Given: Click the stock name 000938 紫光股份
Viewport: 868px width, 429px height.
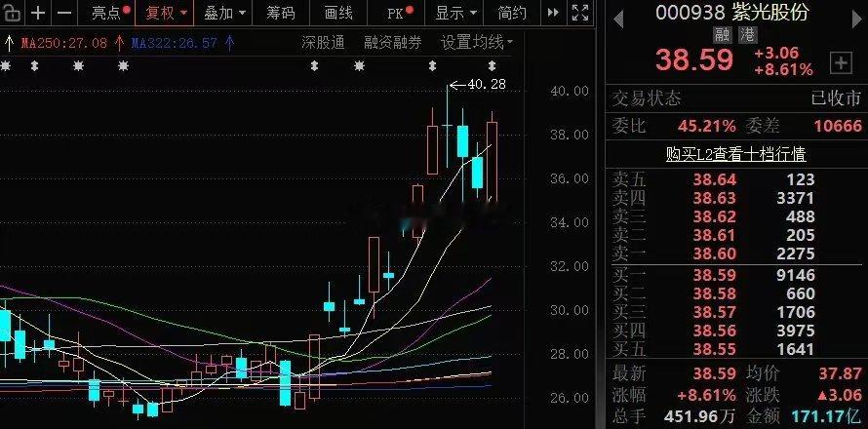Looking at the screenshot, I should (x=731, y=12).
